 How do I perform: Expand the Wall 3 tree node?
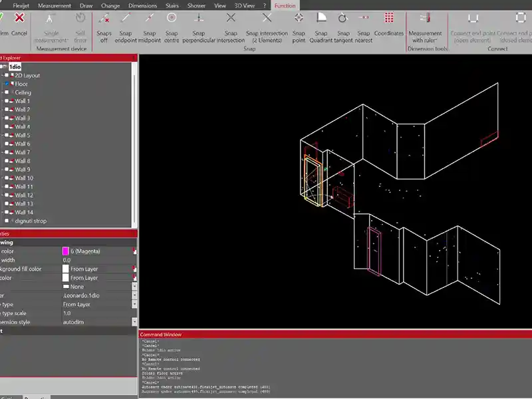2,118
